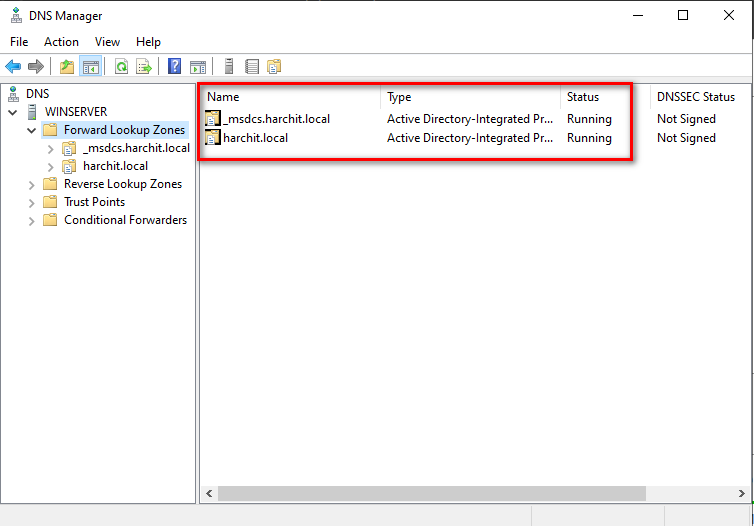The height and width of the screenshot is (526, 754).
Task: Expand the Conditional Forwarders node
Action: [32, 220]
